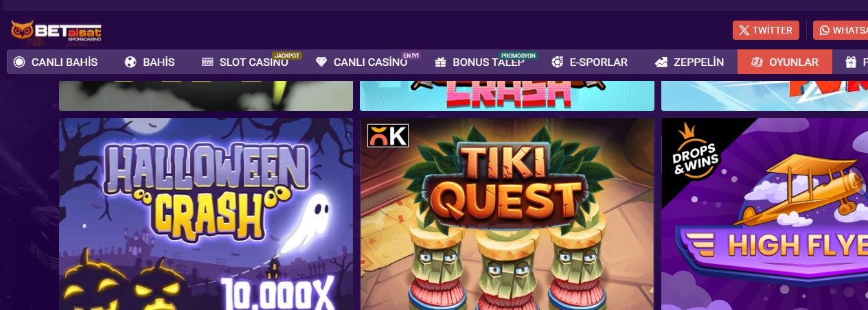Click the e-sports icon beside E-Sporlar
Viewport: 868px width, 310px height.
(558, 62)
